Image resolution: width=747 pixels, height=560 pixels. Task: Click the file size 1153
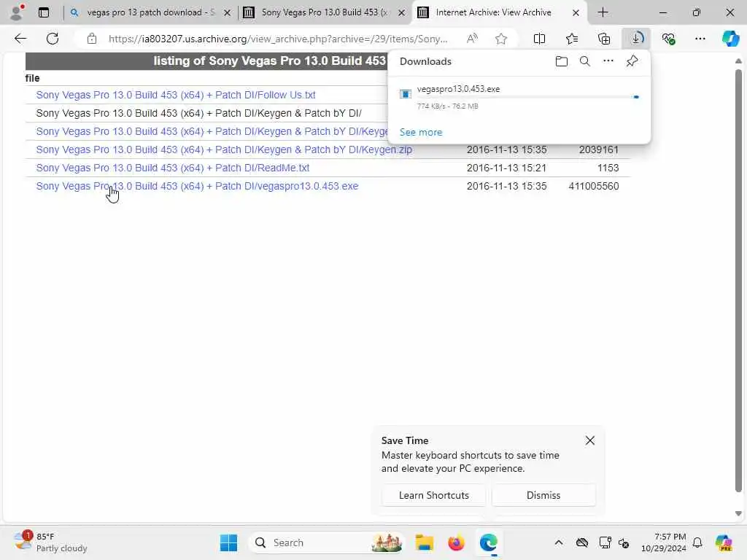608,168
